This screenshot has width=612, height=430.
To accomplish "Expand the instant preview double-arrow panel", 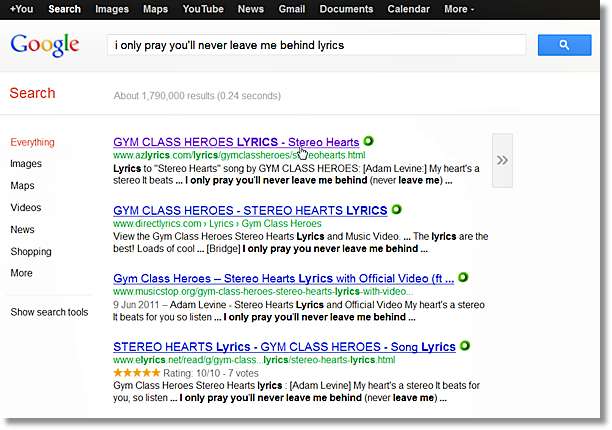I will click(502, 160).
